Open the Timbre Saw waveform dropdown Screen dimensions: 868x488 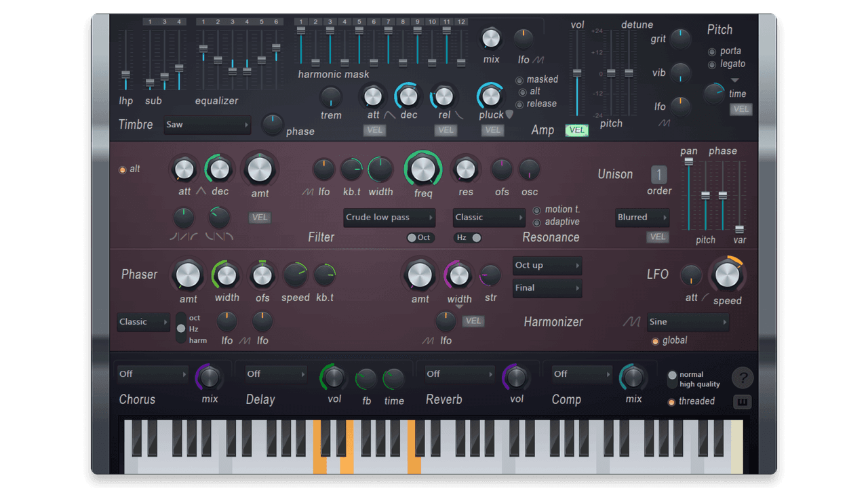click(207, 125)
